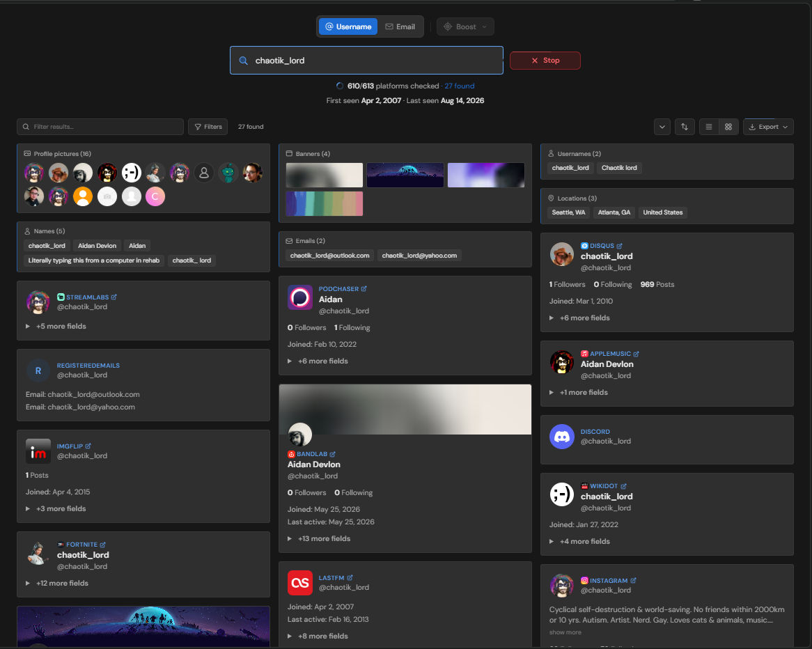Click the 27 found link
The image size is (812, 649).
coord(460,86)
